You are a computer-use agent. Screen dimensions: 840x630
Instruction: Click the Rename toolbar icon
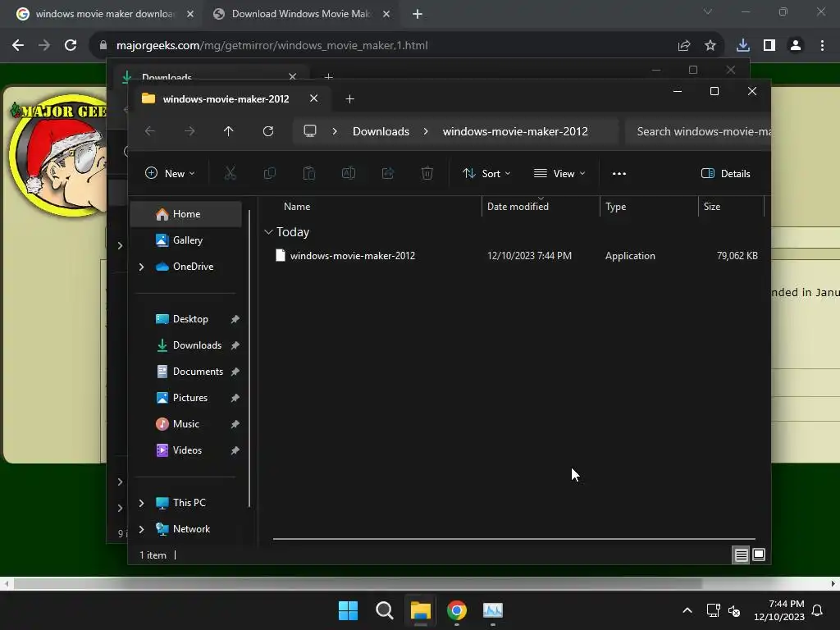[x=349, y=174]
